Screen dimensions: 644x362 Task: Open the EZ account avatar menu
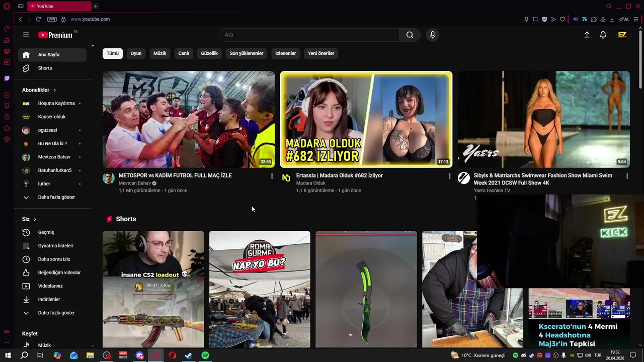(x=622, y=35)
